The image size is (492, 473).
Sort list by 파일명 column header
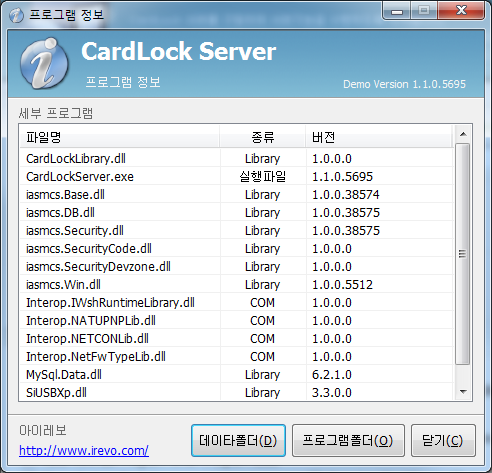tap(120, 137)
